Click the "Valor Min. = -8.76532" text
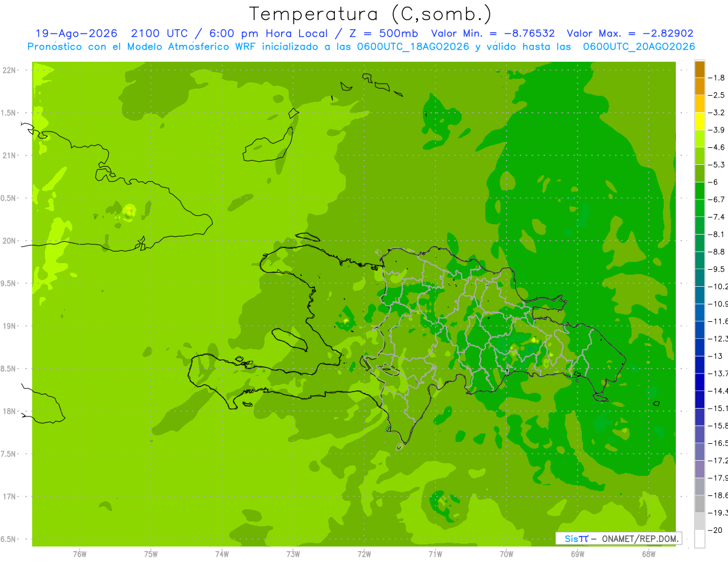The image size is (728, 562). pyautogui.click(x=493, y=34)
